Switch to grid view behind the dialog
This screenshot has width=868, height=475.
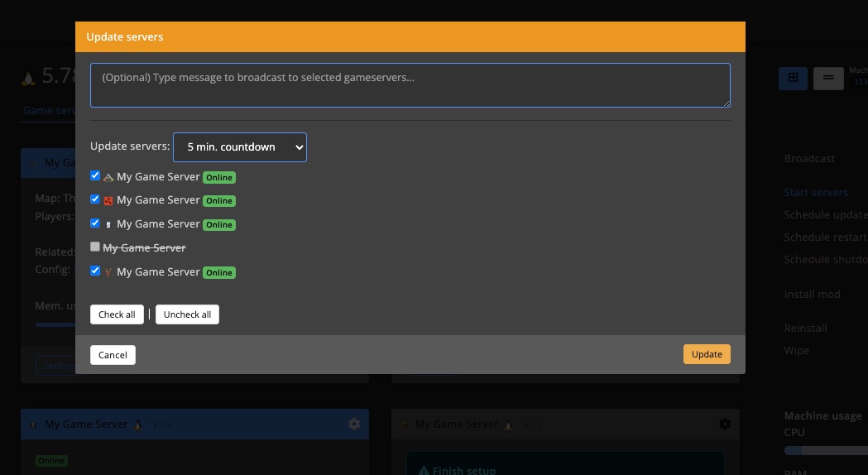pos(793,78)
